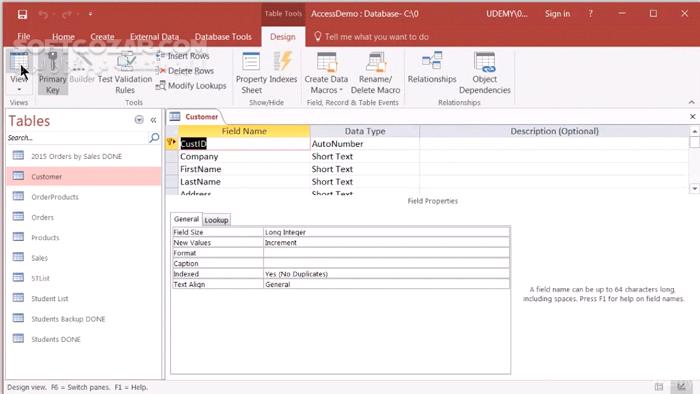Viewport: 700px width, 394px height.
Task: Click the AutoNumber data type cell
Action: coord(365,144)
